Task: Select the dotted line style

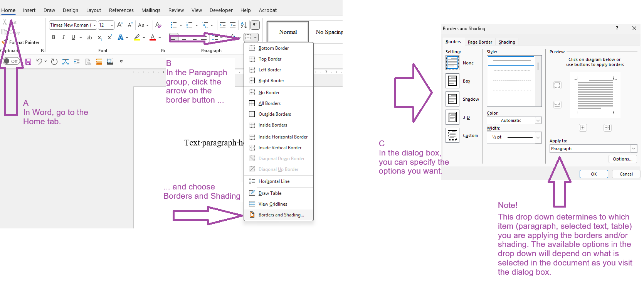Action: click(x=511, y=71)
